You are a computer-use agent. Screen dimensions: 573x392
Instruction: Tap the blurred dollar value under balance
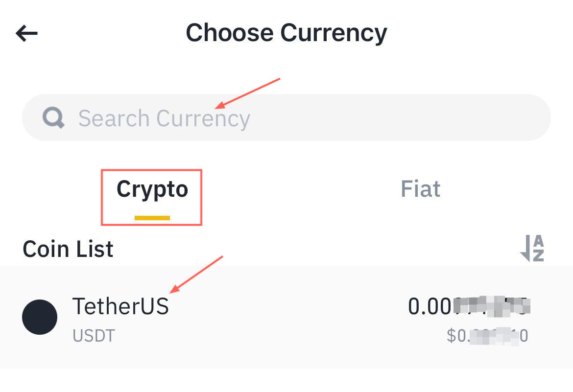pos(487,336)
